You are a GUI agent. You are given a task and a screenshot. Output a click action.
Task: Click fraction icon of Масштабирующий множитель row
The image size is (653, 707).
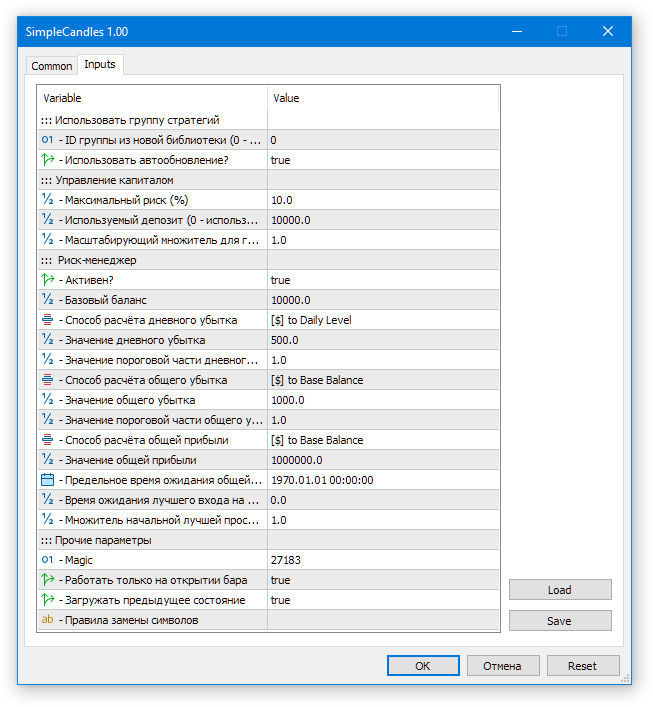(47, 239)
